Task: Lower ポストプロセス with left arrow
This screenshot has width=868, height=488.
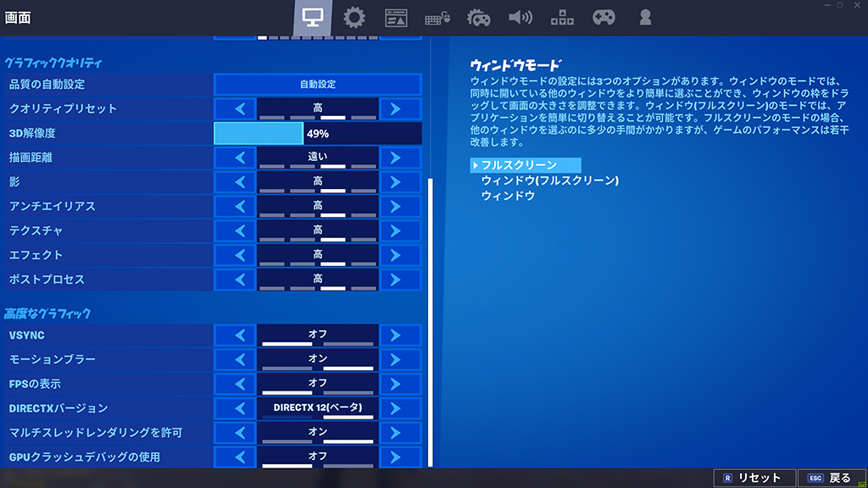Action: pyautogui.click(x=235, y=280)
